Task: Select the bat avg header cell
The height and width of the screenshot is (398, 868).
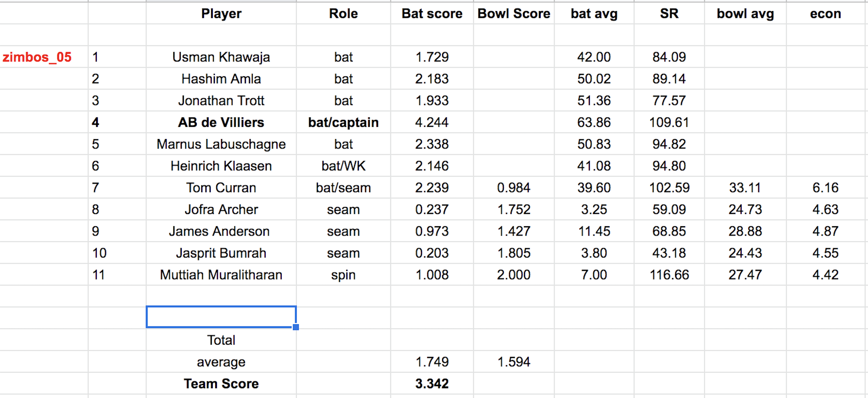Action: pos(594,13)
